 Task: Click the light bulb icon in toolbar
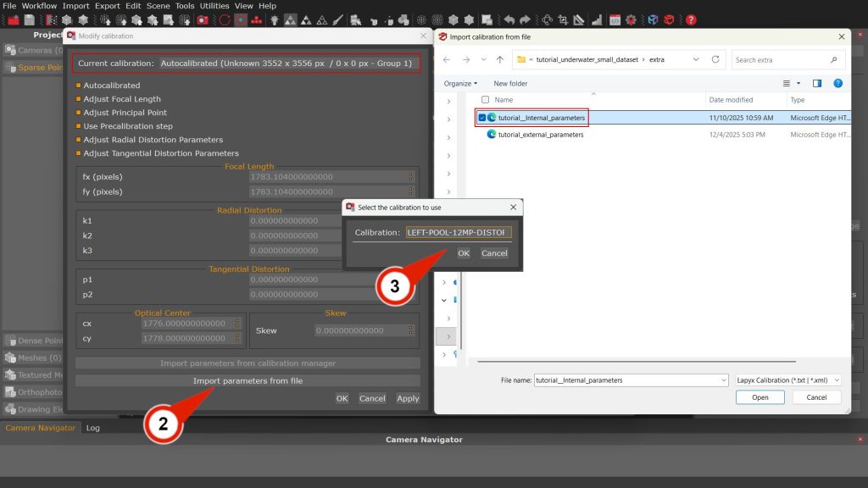click(x=275, y=19)
